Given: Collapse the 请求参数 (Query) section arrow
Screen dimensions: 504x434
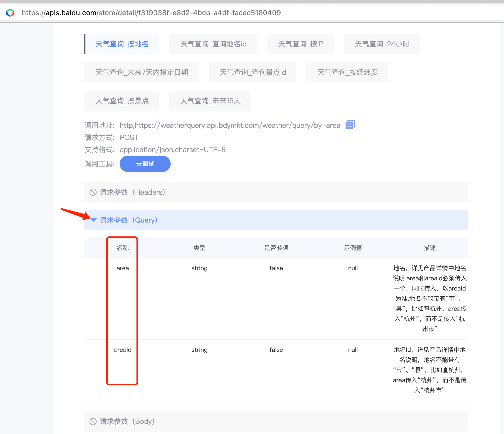Looking at the screenshot, I should (94, 220).
